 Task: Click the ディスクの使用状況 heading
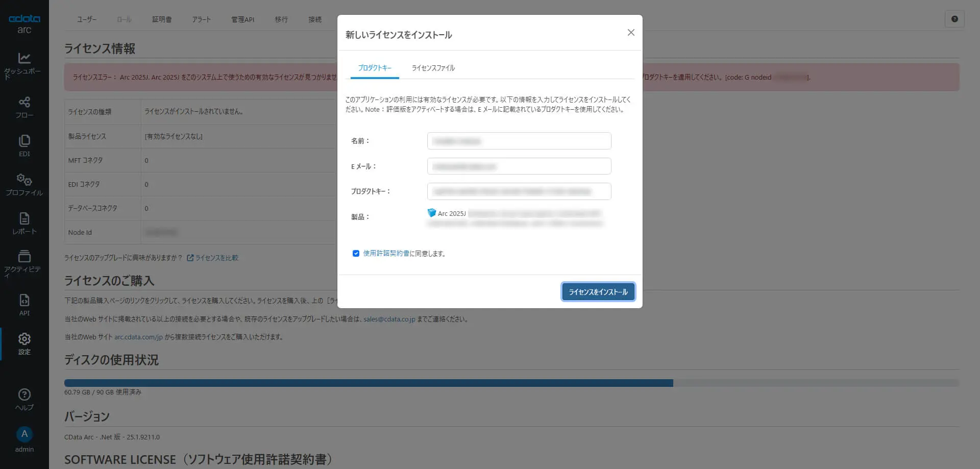[111, 360]
